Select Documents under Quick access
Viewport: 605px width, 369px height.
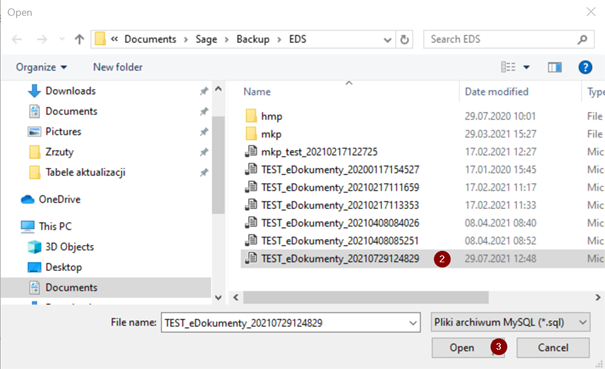[x=71, y=112]
